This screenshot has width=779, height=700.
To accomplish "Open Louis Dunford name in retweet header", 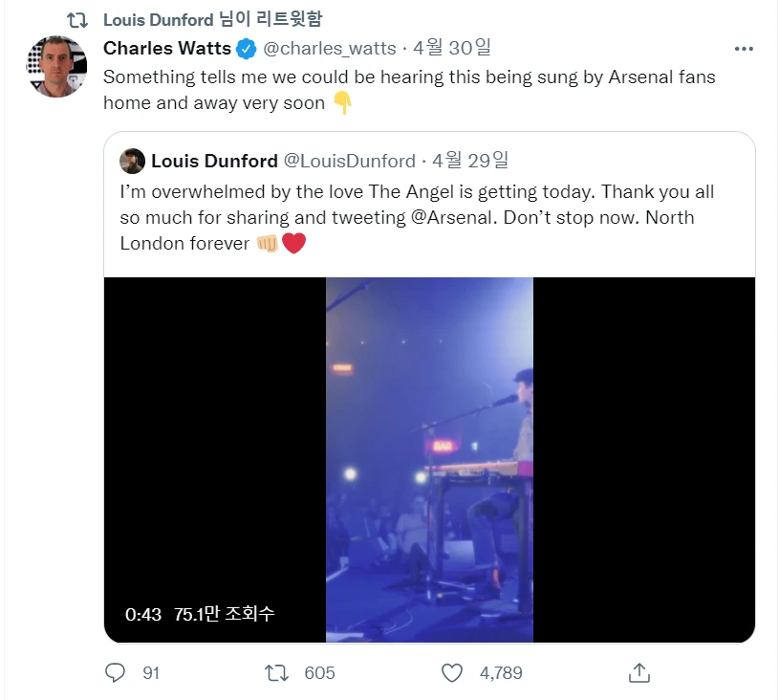I will (x=158, y=20).
